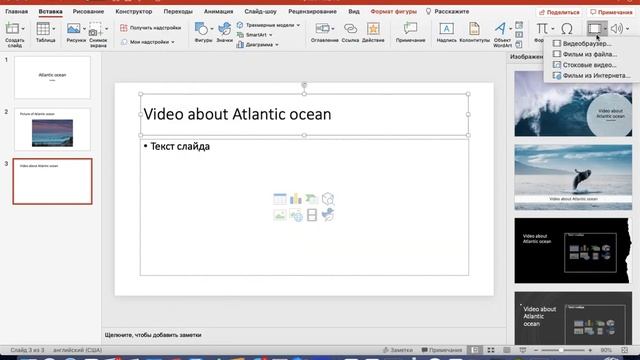Switch to the Вид tab
The image size is (640, 360).
354,11
